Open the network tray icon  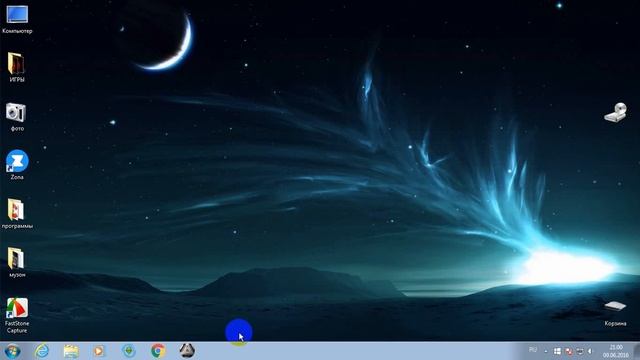click(580, 351)
